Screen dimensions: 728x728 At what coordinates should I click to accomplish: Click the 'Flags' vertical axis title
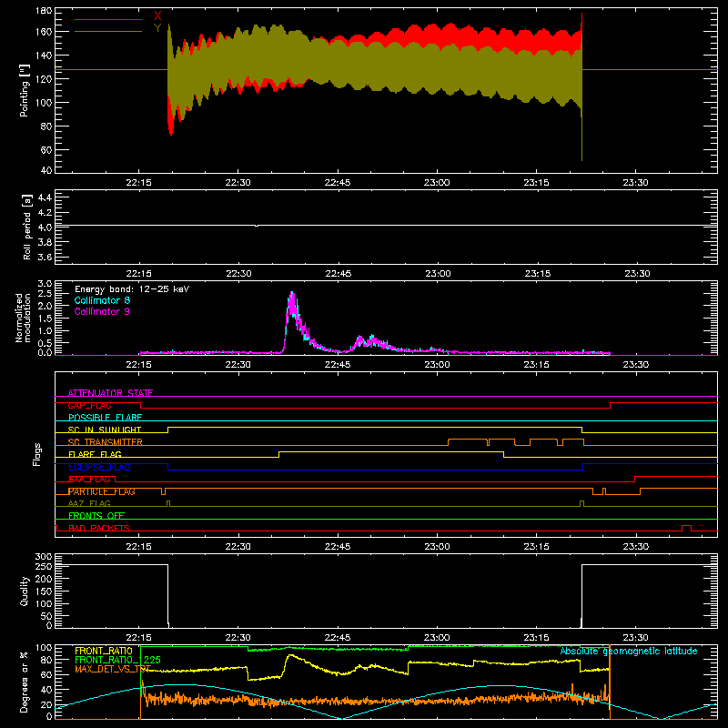(x=36, y=454)
